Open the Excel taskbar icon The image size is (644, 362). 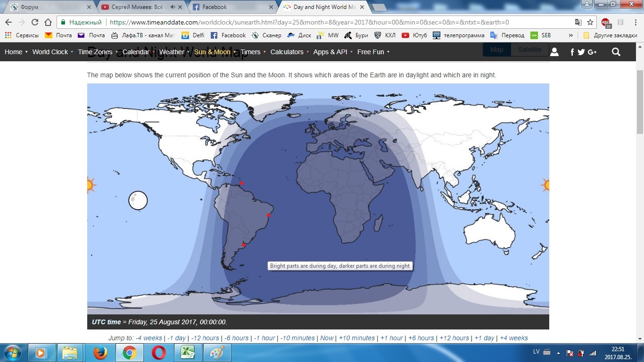point(188,353)
